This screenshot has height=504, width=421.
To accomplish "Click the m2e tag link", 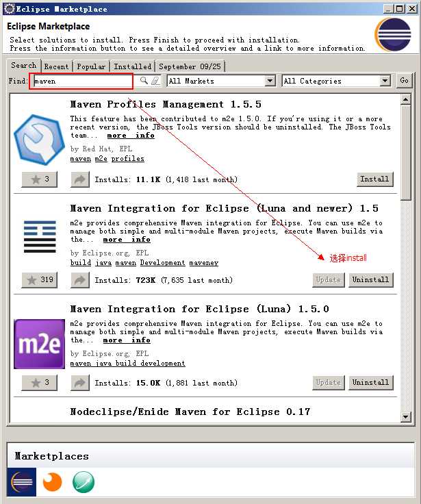I will click(101, 159).
